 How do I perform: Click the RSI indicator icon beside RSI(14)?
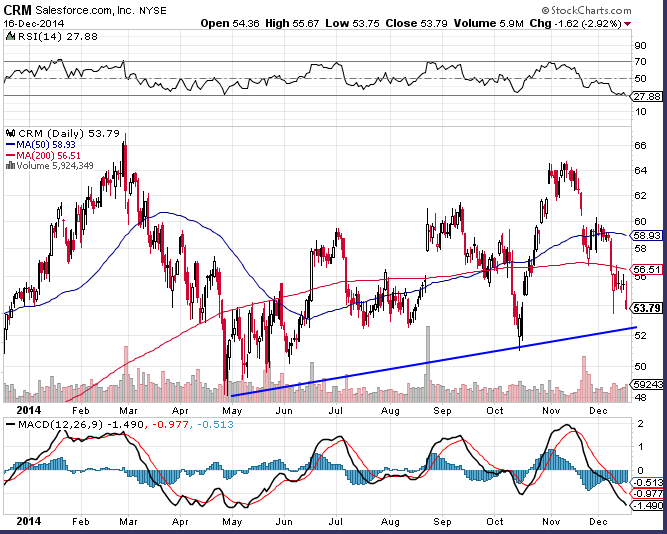(x=10, y=37)
